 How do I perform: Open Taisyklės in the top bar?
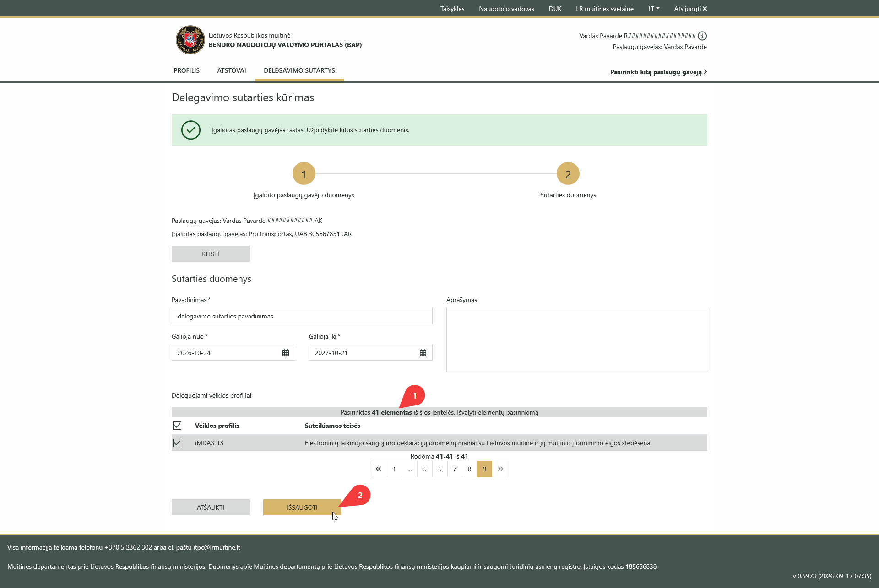pos(452,9)
